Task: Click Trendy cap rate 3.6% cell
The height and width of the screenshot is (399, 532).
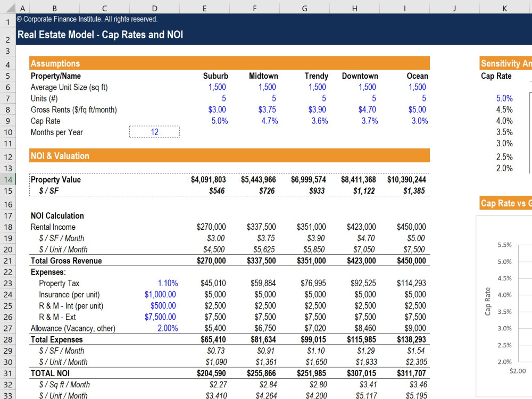Action: click(x=320, y=121)
